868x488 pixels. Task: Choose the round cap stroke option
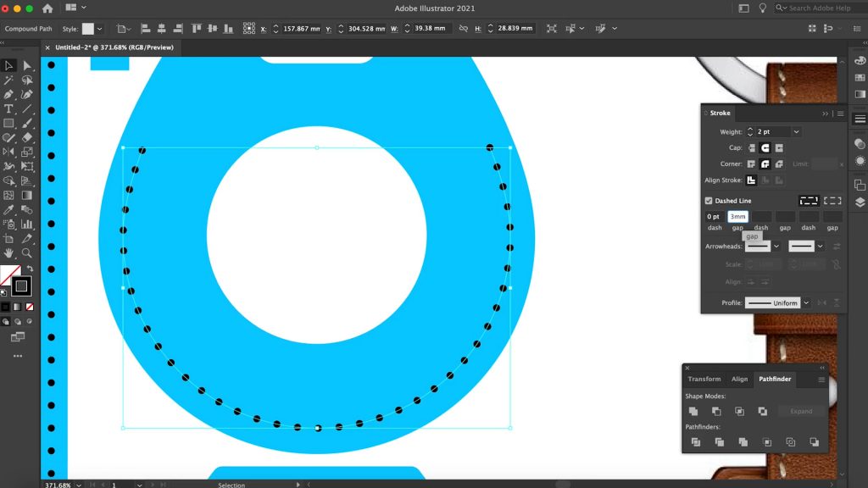click(765, 148)
